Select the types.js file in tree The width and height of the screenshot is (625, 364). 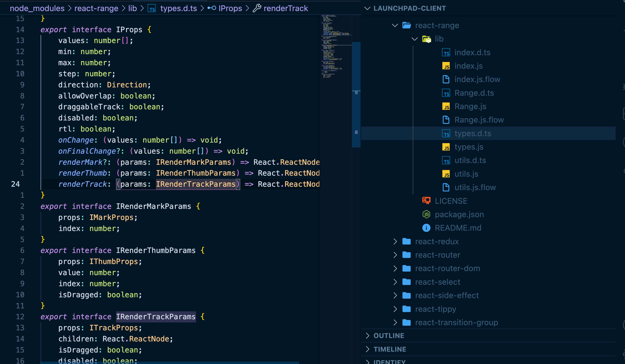tap(468, 147)
